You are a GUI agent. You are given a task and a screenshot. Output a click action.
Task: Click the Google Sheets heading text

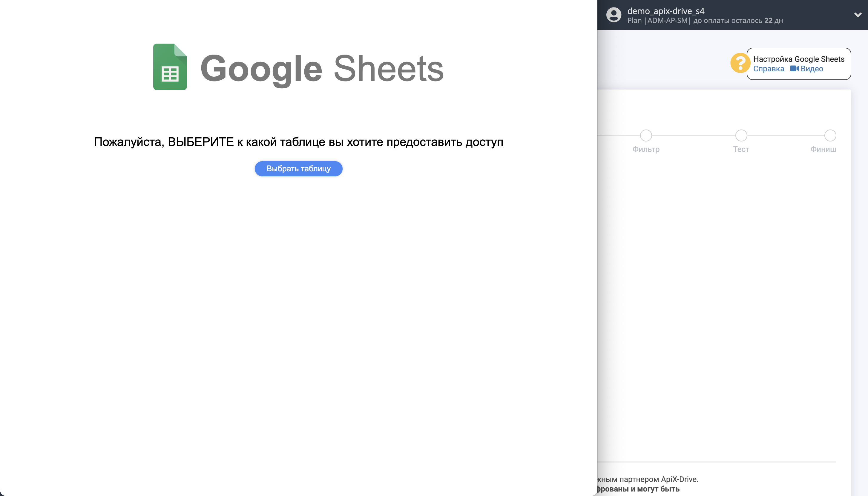[x=322, y=69]
